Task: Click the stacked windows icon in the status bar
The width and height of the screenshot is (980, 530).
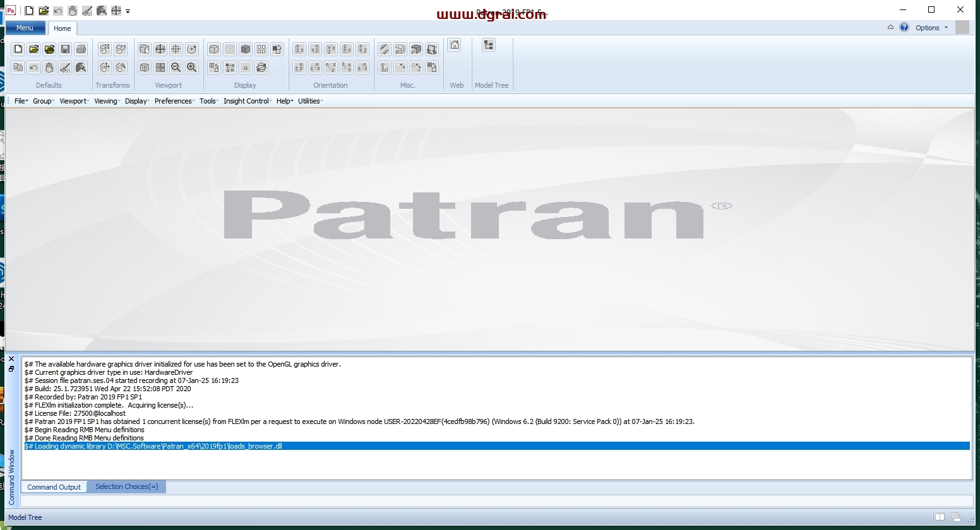Action: 955,517
